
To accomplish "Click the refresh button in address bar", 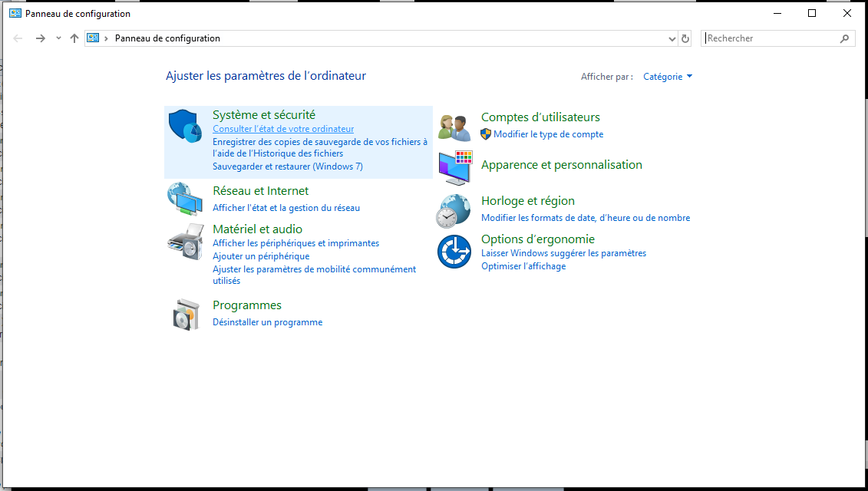I will tap(685, 38).
